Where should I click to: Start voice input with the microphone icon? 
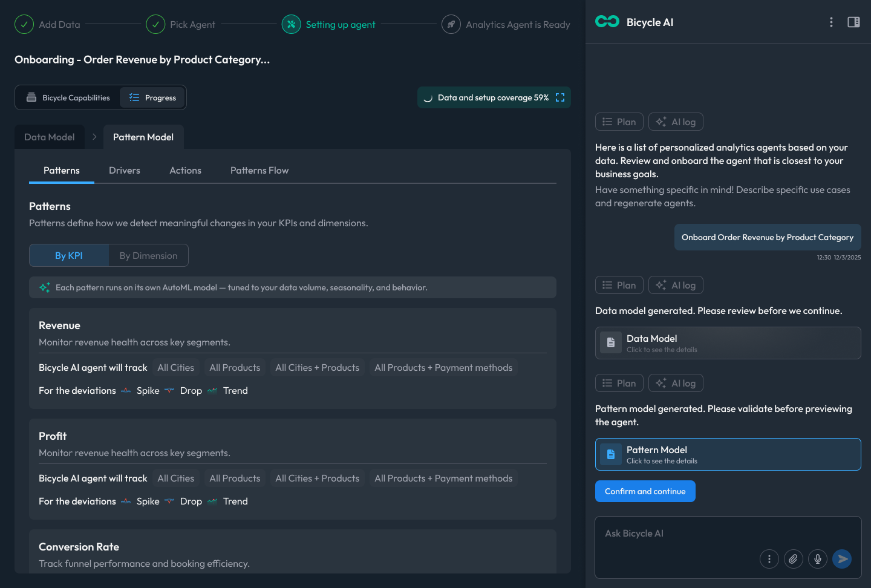(x=818, y=559)
